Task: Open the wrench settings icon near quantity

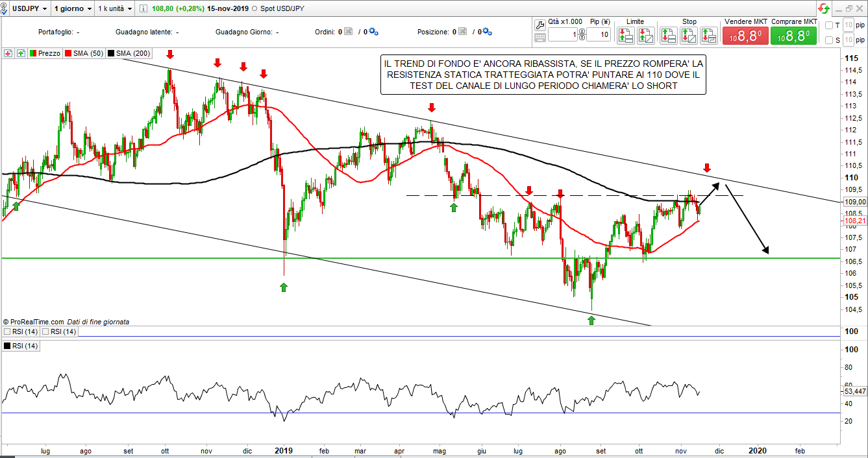Action: pos(540,25)
